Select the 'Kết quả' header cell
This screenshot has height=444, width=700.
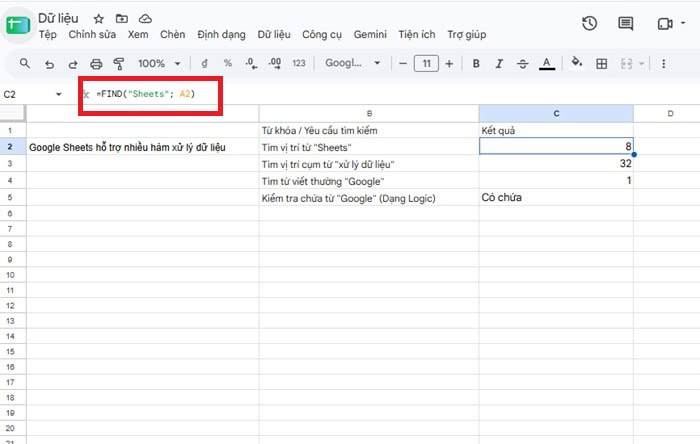coord(556,130)
